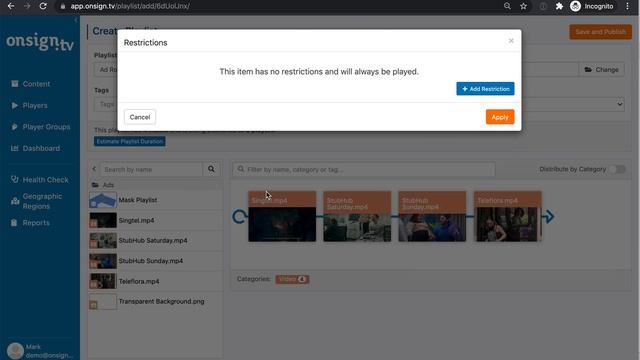The image size is (640, 360).
Task: Click the Content sidebar icon
Action: tap(15, 84)
